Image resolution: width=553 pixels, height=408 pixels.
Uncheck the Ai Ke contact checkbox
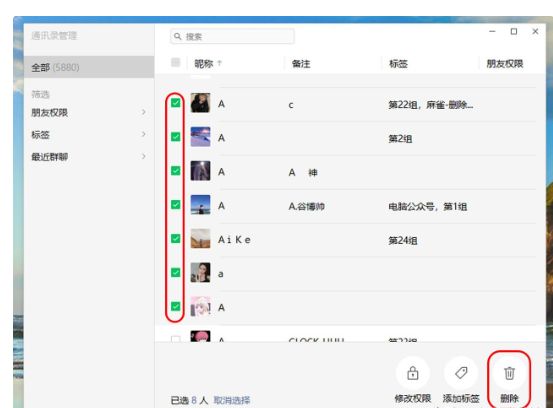175,239
